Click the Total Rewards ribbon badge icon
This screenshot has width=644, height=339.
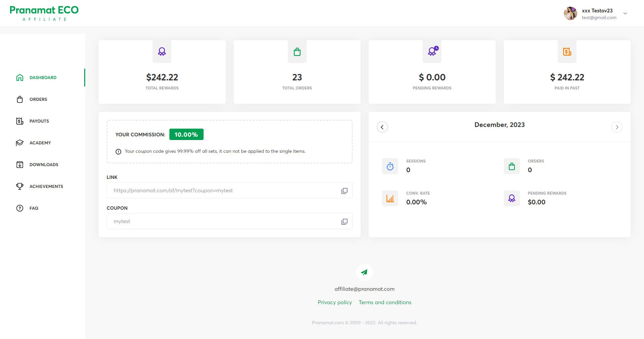click(x=162, y=52)
